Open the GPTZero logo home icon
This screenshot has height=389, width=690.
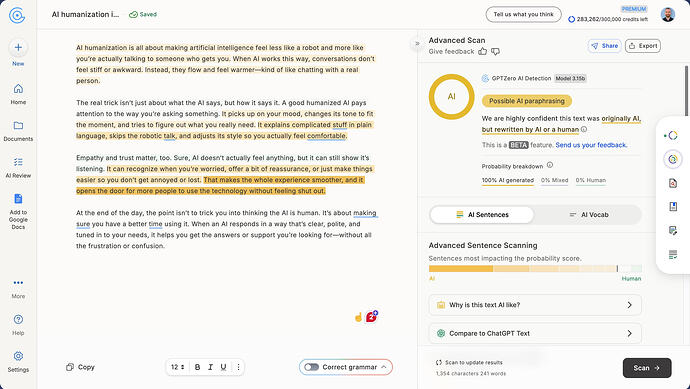17,15
